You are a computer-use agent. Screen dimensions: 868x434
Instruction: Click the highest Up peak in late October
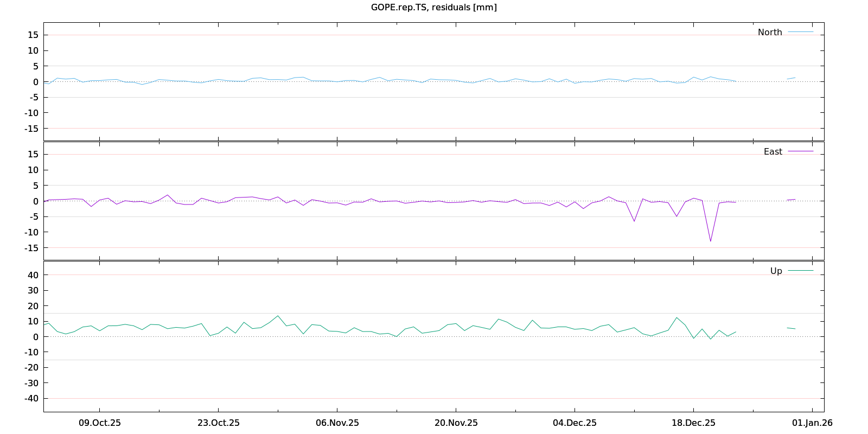(278, 316)
